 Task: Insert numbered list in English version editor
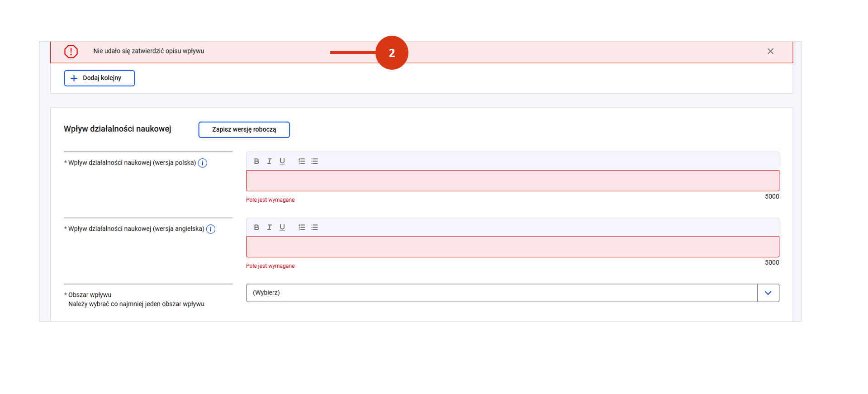[302, 228]
